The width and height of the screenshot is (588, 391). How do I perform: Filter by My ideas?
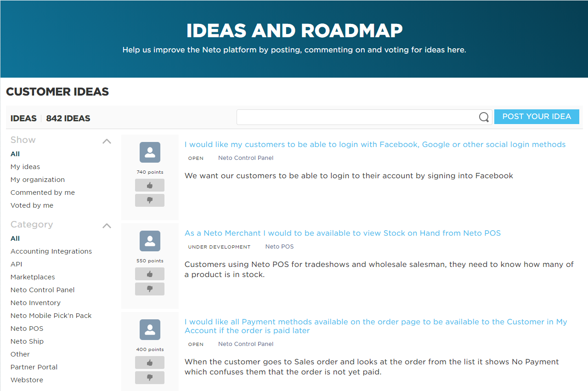[25, 167]
